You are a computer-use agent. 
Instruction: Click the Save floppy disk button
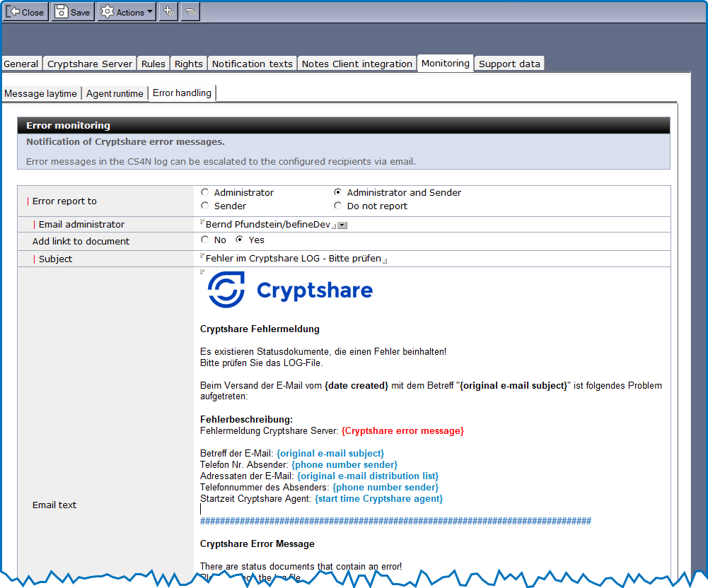pos(73,12)
